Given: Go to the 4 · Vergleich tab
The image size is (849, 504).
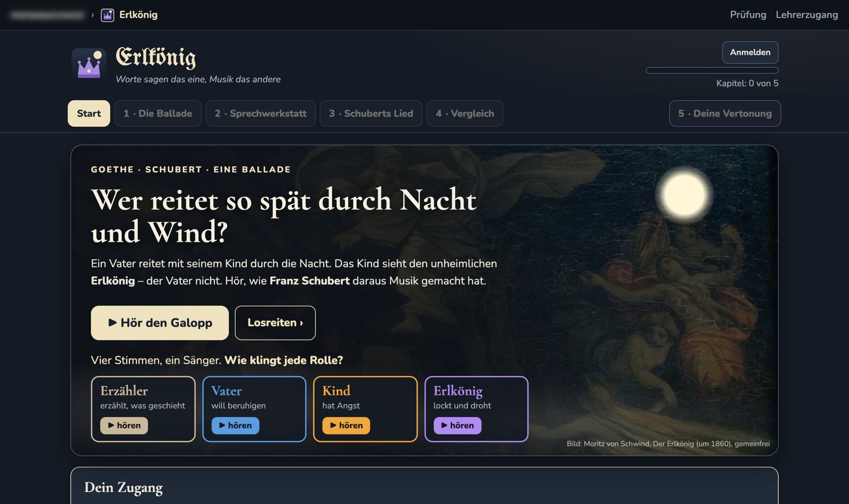Looking at the screenshot, I should (465, 114).
